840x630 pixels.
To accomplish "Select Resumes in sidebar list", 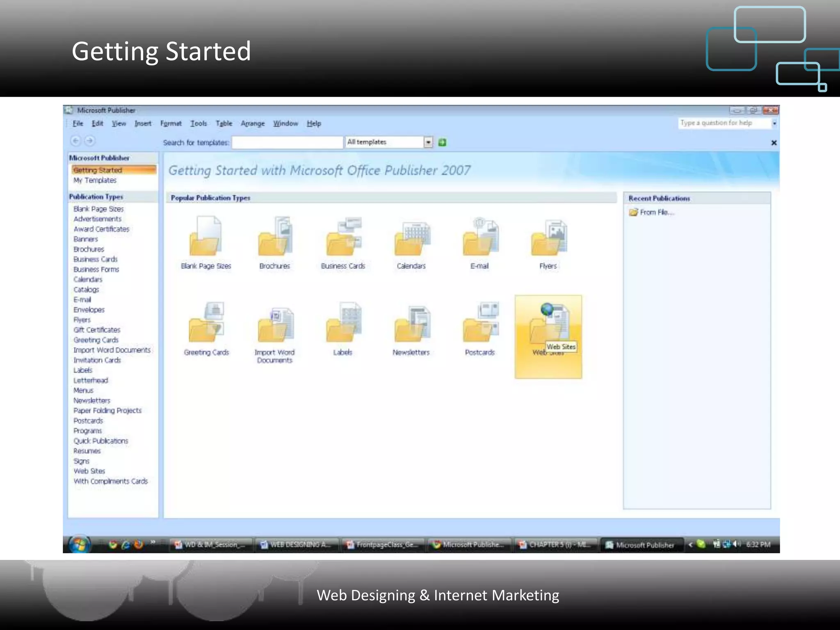I will point(87,451).
